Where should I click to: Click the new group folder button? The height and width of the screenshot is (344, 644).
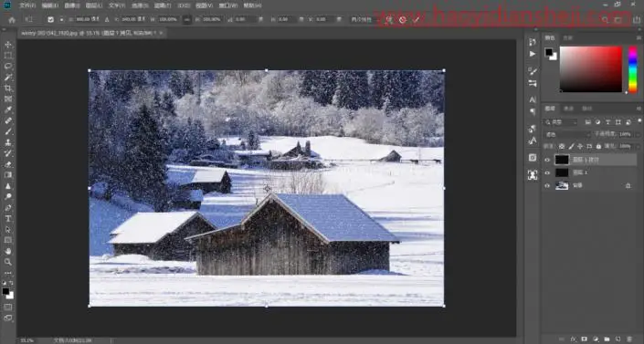607,339
